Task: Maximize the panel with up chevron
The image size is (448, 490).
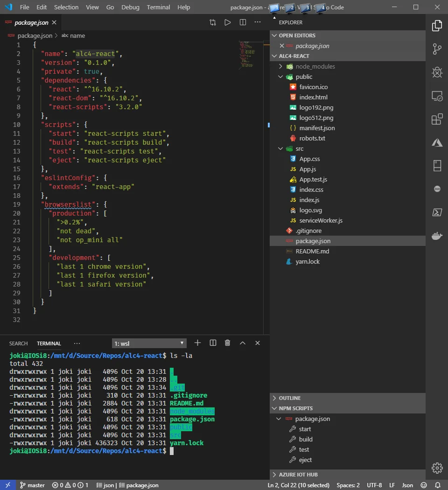Action: 242,343
